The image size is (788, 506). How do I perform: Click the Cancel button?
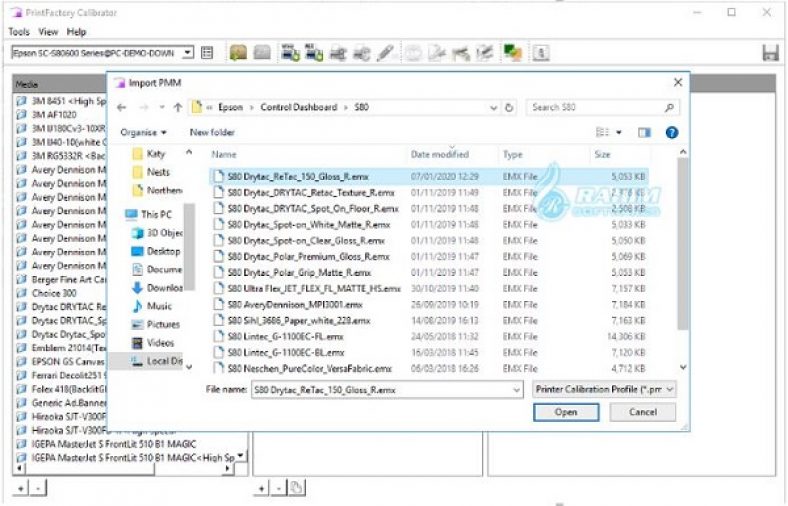pyautogui.click(x=642, y=412)
